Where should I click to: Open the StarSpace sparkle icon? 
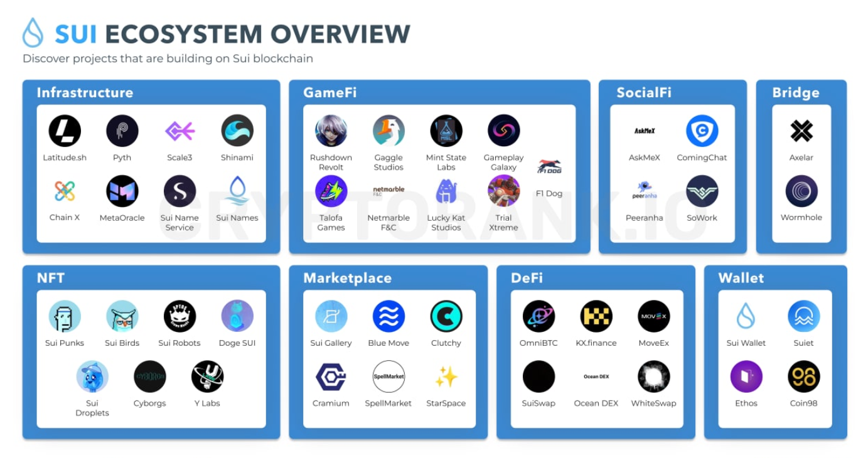click(x=446, y=376)
